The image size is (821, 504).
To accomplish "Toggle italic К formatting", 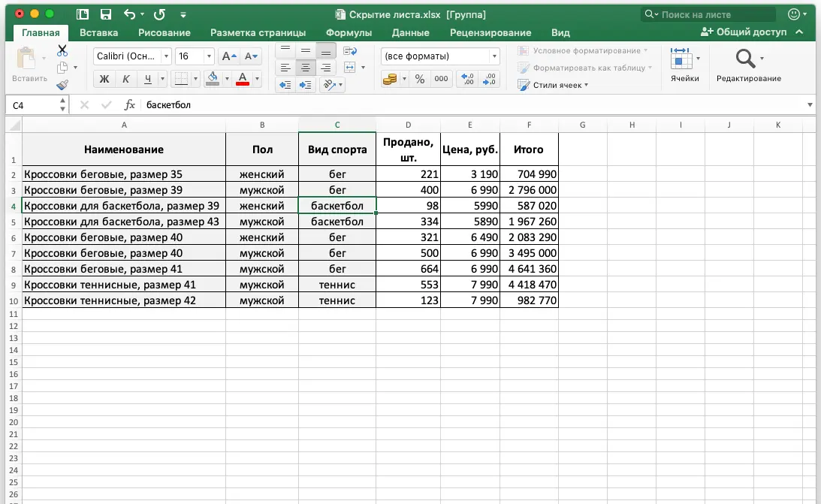I will click(x=125, y=79).
